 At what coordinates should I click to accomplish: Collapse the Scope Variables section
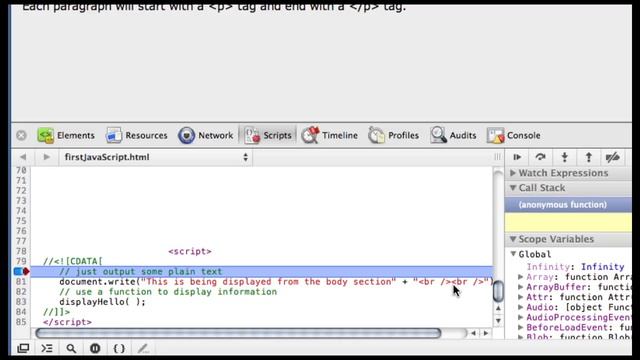(x=513, y=239)
